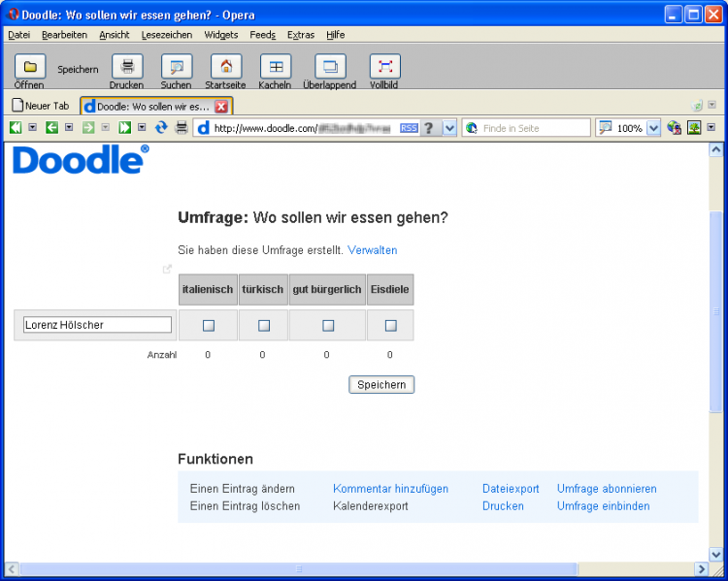This screenshot has height=581, width=728.
Task: Click the horizontal scrollbar right arrow
Action: 702,569
